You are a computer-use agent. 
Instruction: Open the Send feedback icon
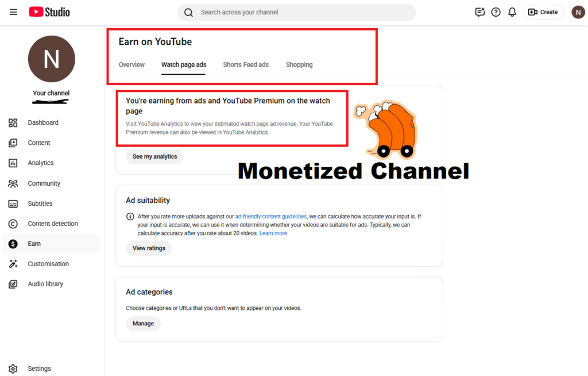479,11
